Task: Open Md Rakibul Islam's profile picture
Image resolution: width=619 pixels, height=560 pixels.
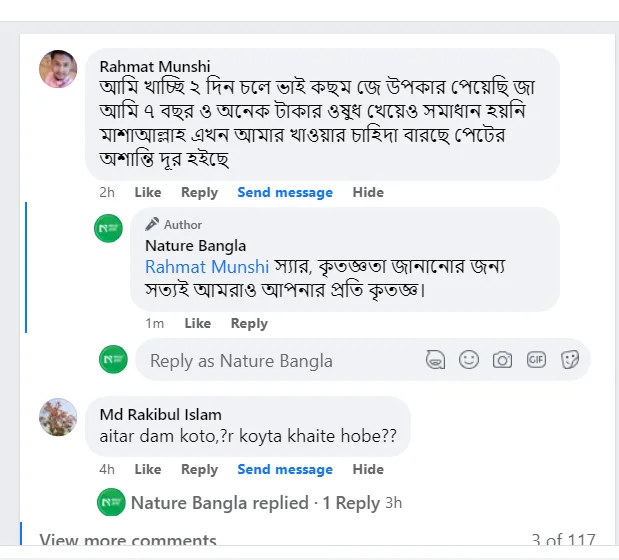Action: point(58,416)
